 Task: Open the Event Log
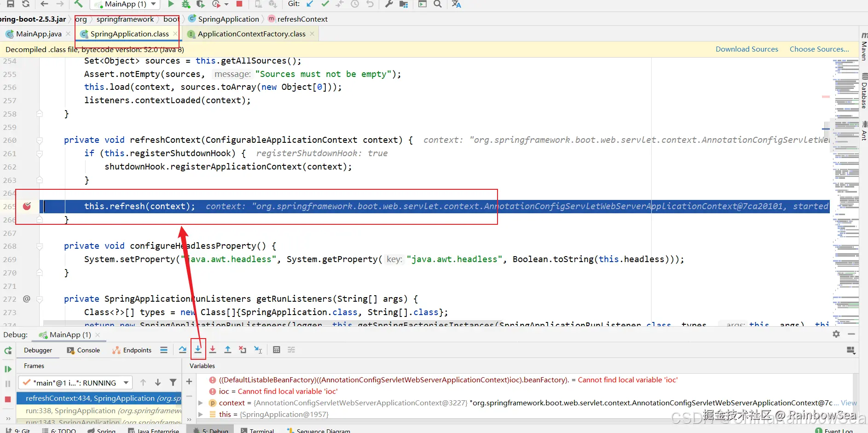click(834, 430)
